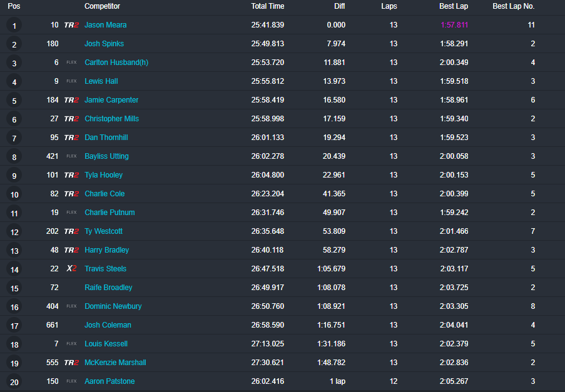
Task: Click the Pos column header
Action: [14, 6]
